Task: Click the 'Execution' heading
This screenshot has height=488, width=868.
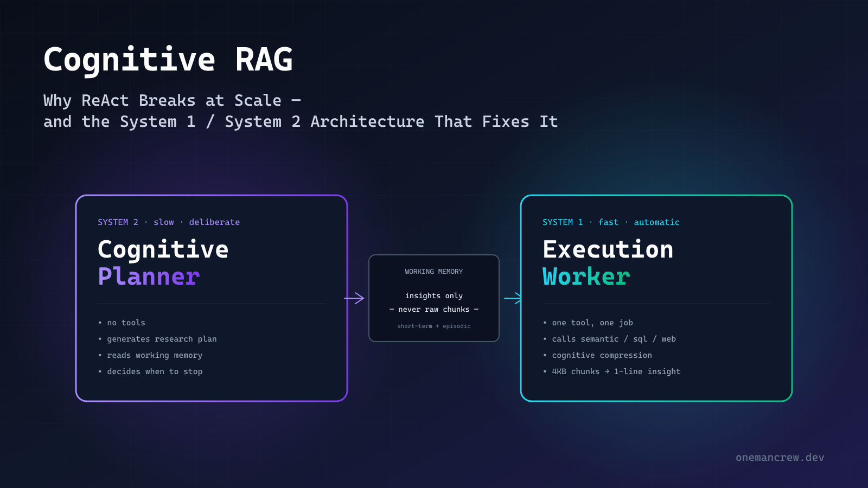Action: [608, 249]
